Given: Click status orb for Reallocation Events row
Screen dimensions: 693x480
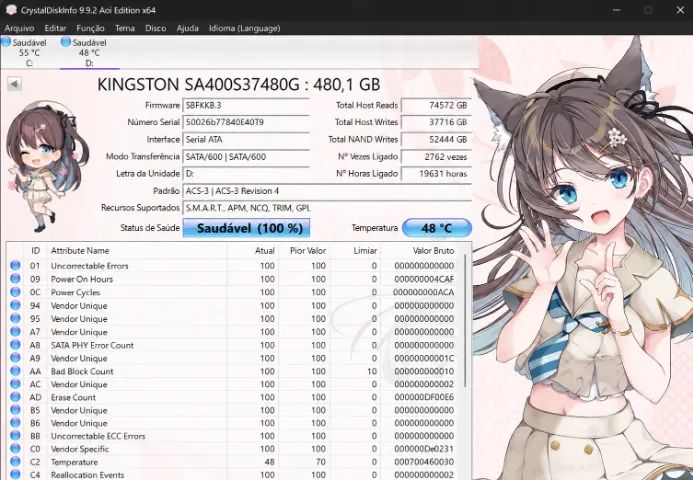Looking at the screenshot, I should click(x=15, y=474).
